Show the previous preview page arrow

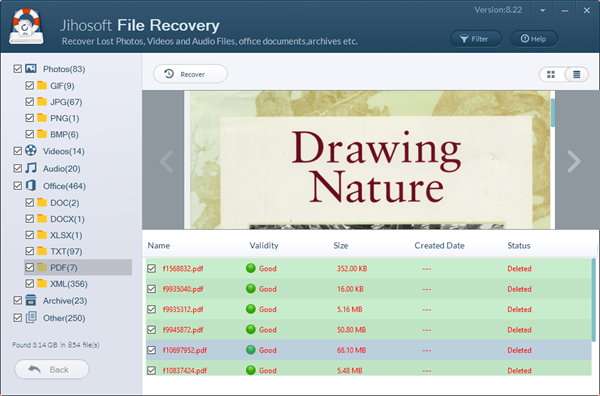[166, 161]
